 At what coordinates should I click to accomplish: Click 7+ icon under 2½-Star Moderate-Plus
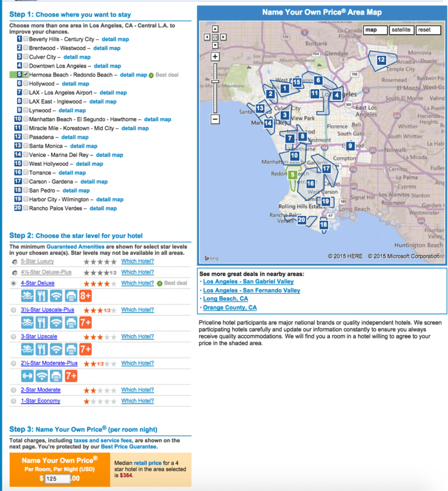[71, 376]
